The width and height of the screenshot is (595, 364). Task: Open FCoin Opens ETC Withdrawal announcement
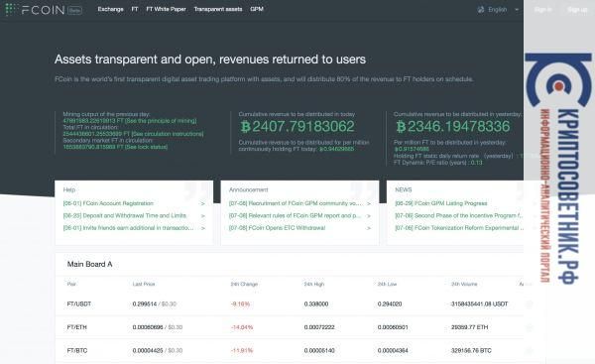277,228
